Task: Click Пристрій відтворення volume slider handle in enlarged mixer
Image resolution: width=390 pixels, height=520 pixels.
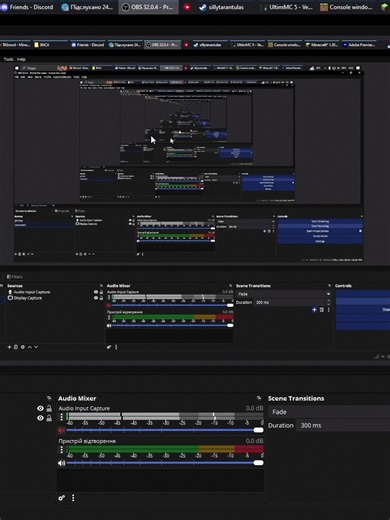Action: click(258, 463)
